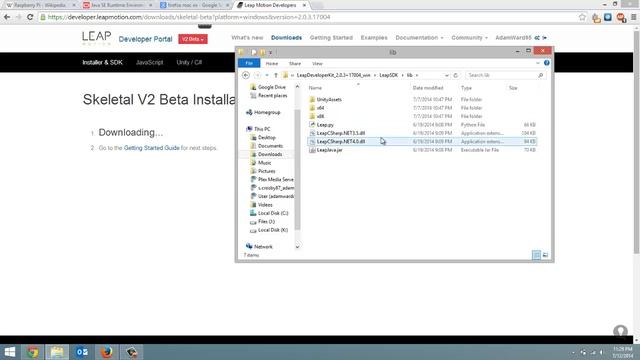The width and height of the screenshot is (640, 360).
Task: Switch Explorer to large icons view
Action: point(545,255)
